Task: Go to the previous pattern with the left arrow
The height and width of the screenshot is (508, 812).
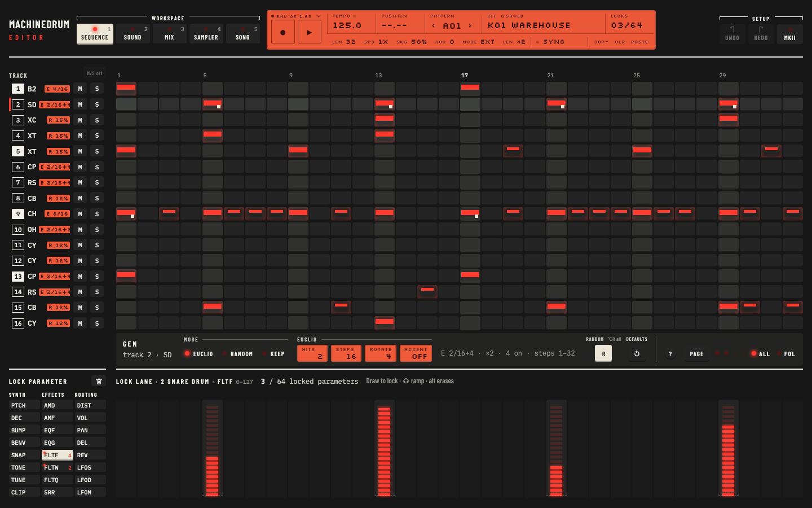Action: pyautogui.click(x=433, y=25)
